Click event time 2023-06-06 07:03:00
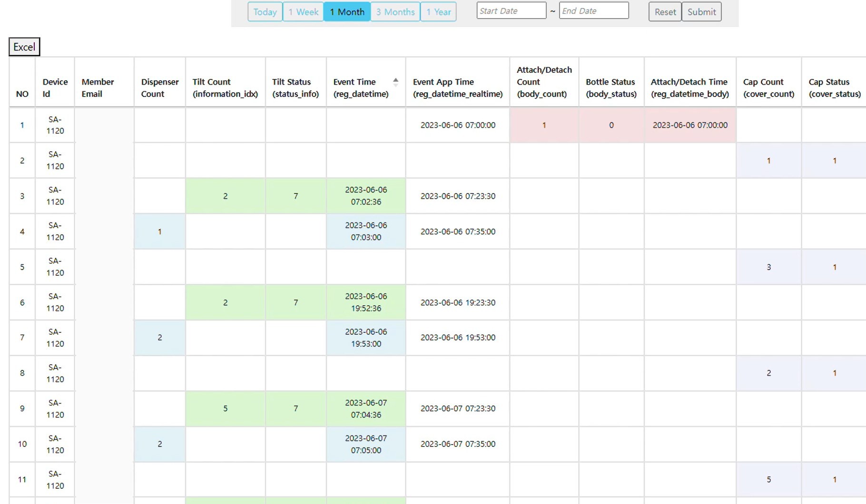The width and height of the screenshot is (866, 504). click(x=366, y=232)
